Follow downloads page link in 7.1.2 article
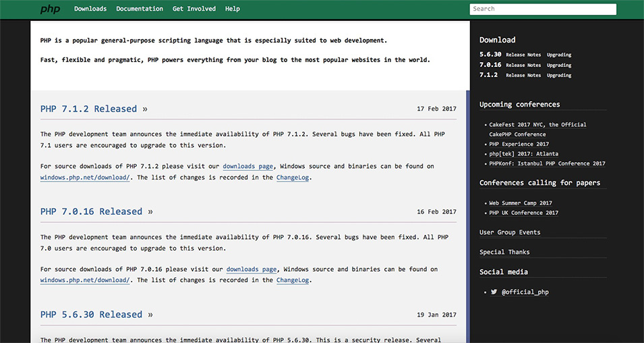Image resolution: width=644 pixels, height=343 pixels. pos(248,167)
